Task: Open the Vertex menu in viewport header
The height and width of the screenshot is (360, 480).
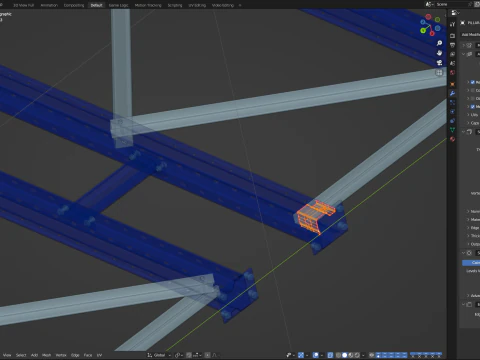Action: pos(61,355)
